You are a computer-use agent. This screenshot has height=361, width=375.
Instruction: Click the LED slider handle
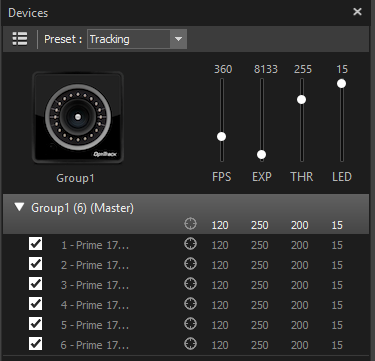341,83
